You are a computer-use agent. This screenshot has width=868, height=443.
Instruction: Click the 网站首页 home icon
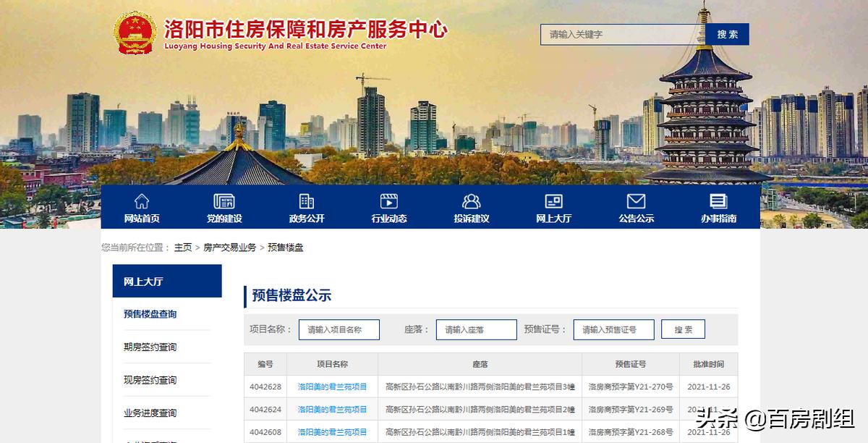141,203
